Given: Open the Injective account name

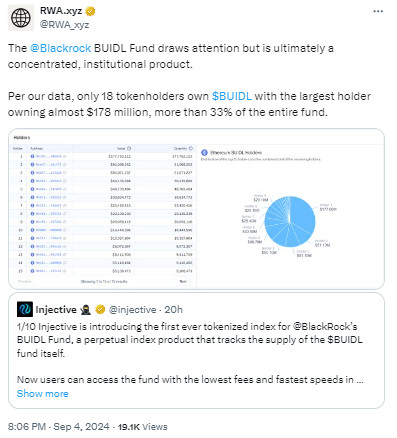Looking at the screenshot, I should pyautogui.click(x=56, y=310).
